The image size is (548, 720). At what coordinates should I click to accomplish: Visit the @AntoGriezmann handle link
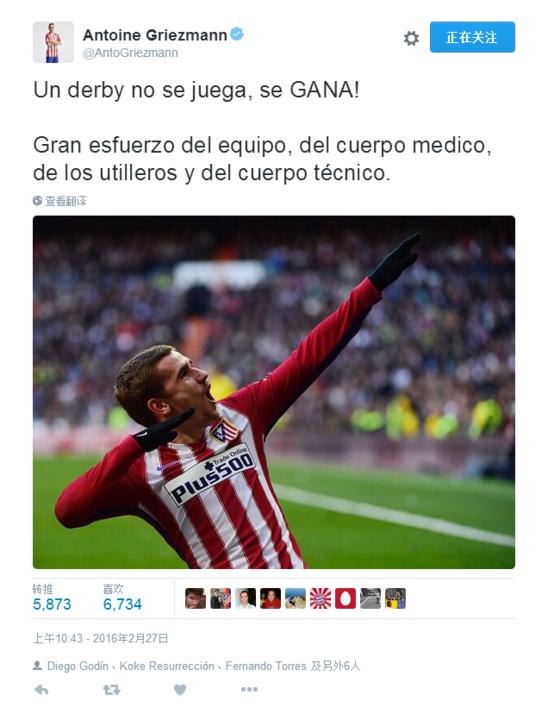[130, 53]
